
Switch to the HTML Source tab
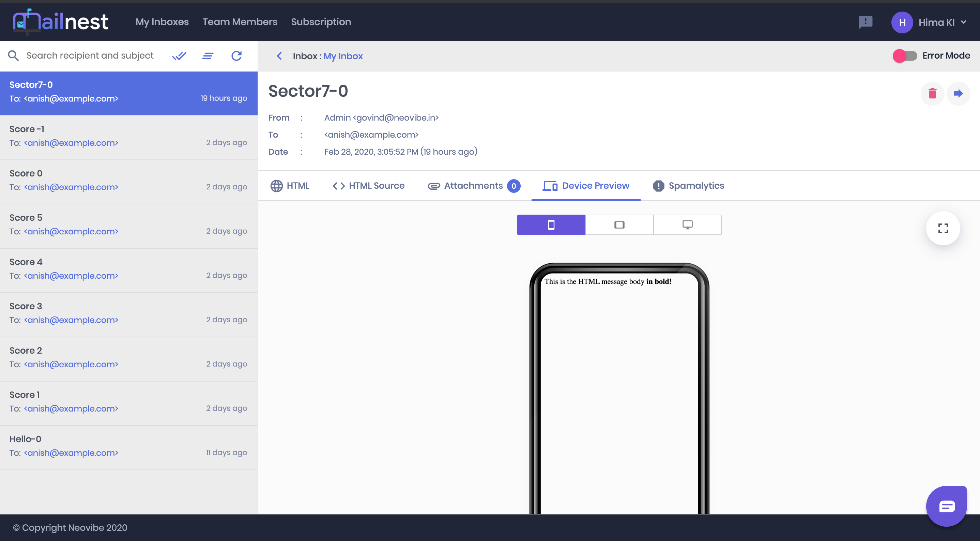[x=368, y=186]
